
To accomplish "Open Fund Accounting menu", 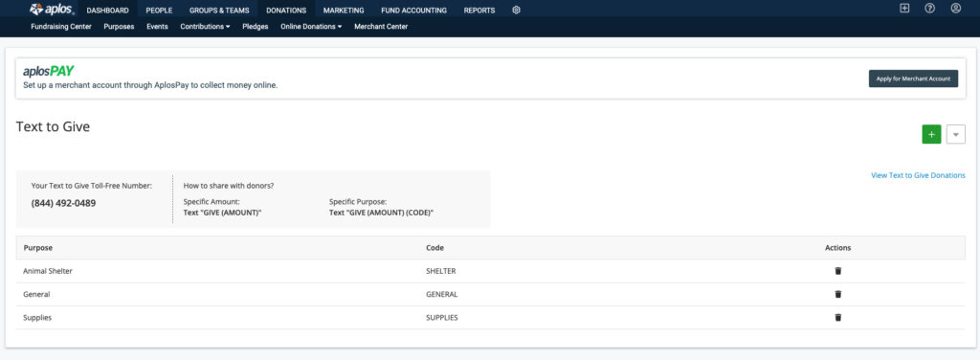I will (413, 11).
